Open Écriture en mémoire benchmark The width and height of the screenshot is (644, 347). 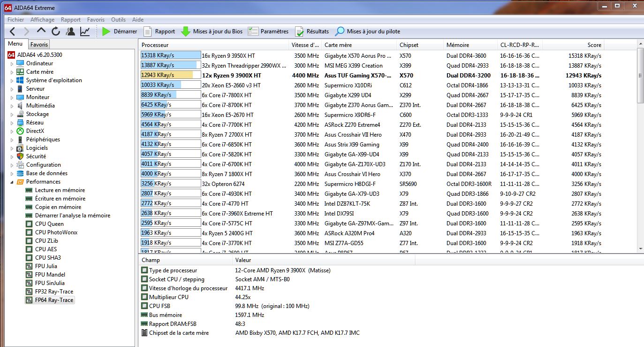click(60, 199)
